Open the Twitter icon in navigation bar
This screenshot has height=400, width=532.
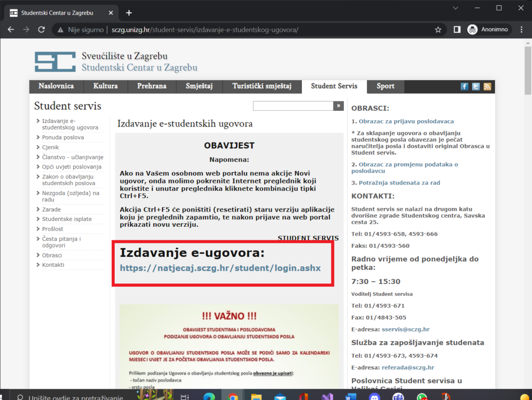click(476, 87)
